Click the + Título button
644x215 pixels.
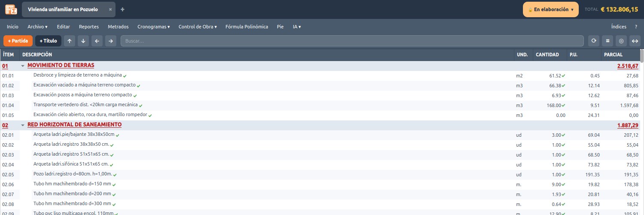point(48,41)
